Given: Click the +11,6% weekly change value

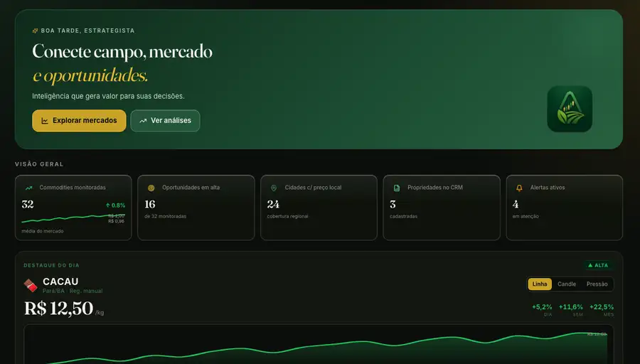Looking at the screenshot, I should tap(570, 307).
